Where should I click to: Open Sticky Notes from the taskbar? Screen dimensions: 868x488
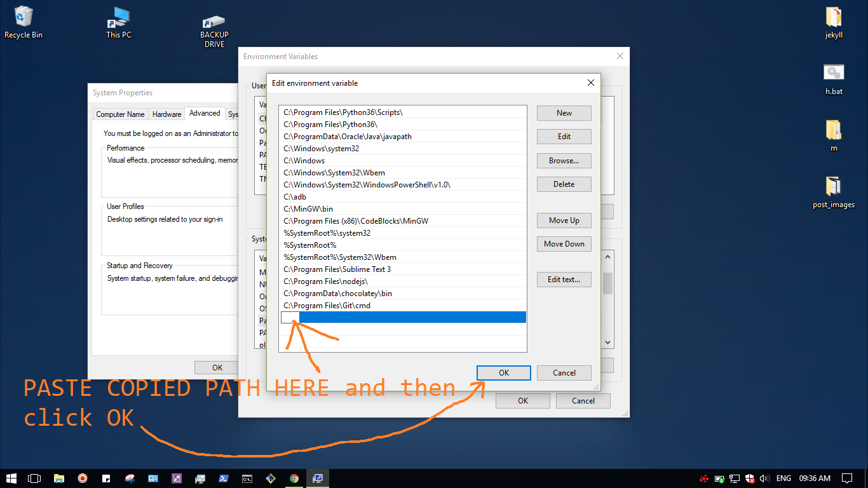click(106, 478)
